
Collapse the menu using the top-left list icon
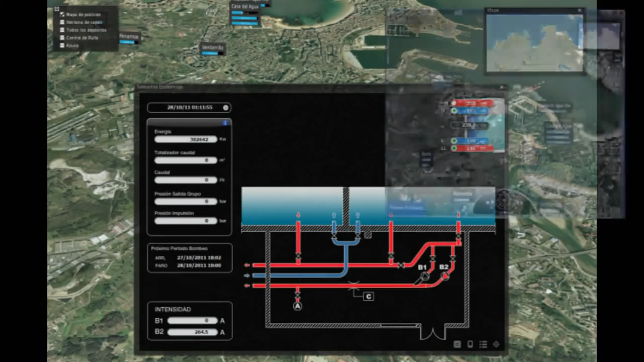[x=57, y=9]
